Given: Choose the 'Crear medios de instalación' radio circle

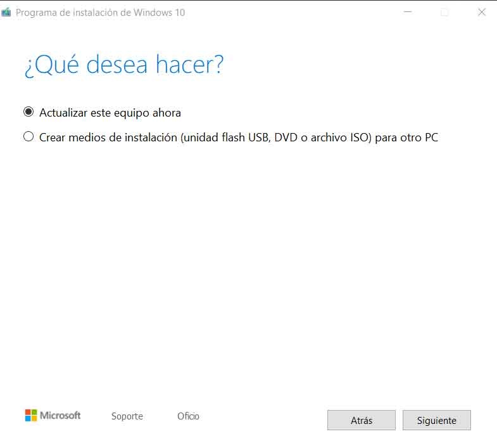Looking at the screenshot, I should [28, 136].
